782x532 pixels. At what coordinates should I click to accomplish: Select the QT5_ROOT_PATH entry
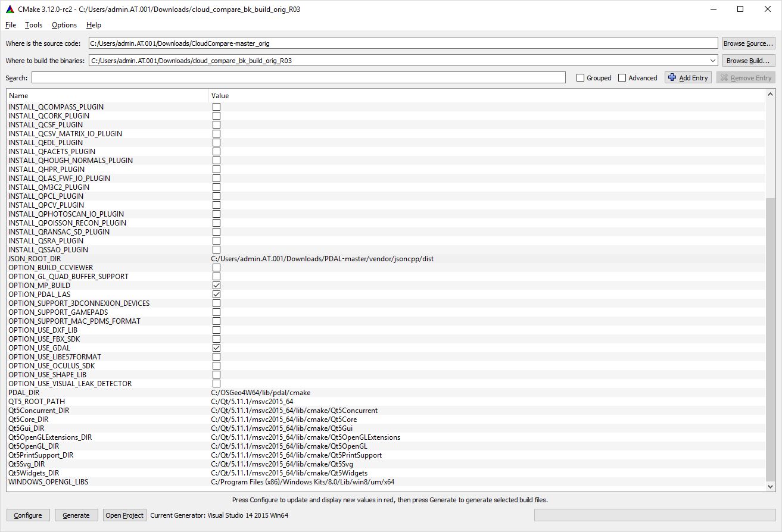coord(36,402)
